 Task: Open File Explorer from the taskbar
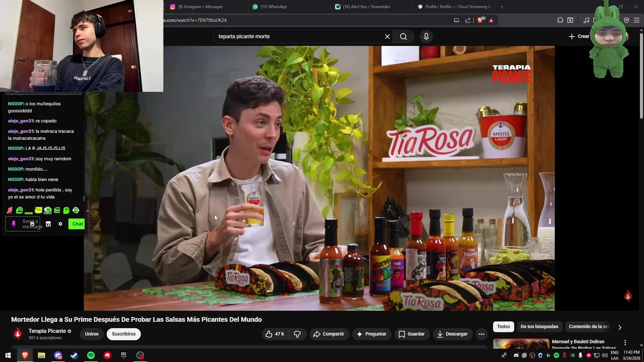41,355
